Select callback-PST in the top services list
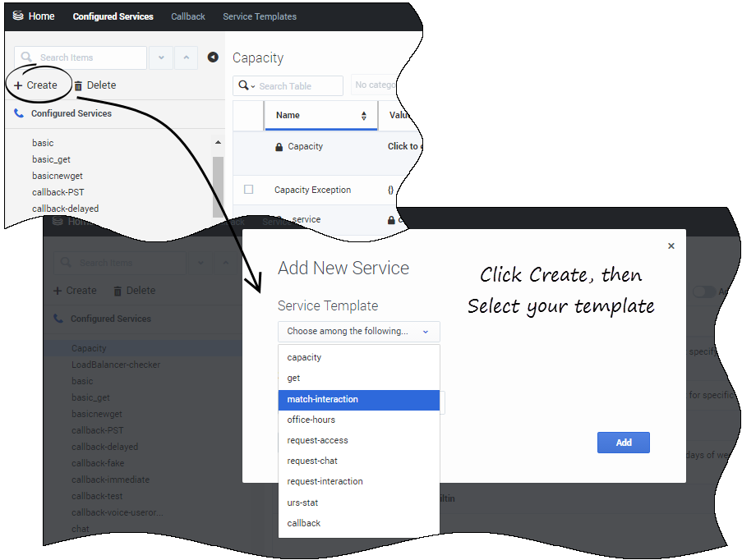Viewport: 742px width, 560px height. pos(58,192)
